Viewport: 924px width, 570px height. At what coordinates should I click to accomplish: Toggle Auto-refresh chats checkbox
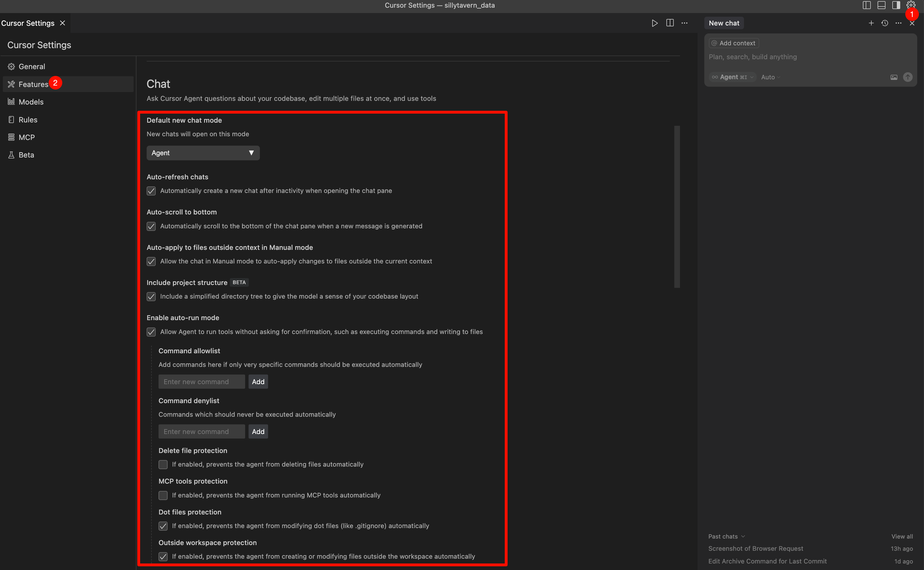pos(151,191)
